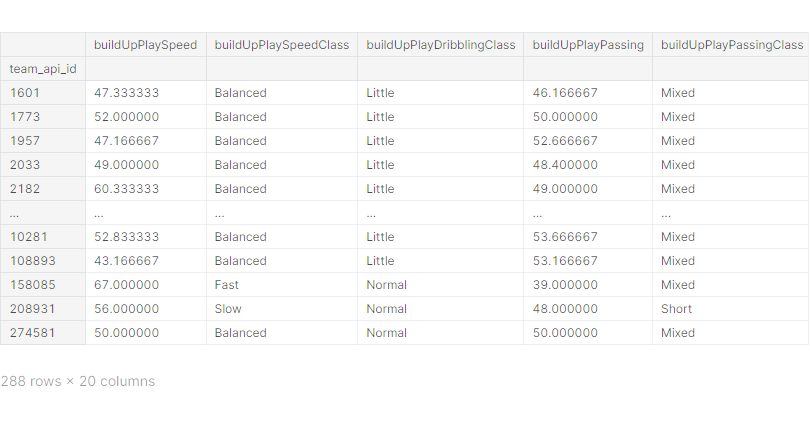Click Balanced in row 1601
This screenshot has width=810, height=433.
click(241, 93)
